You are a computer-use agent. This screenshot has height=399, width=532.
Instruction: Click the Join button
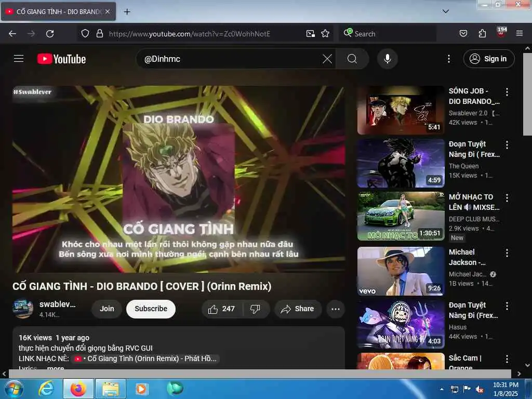pos(107,309)
